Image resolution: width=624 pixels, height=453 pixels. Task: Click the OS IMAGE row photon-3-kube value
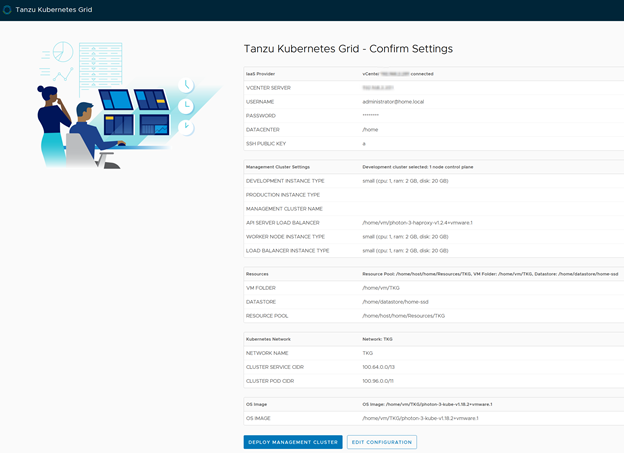point(420,419)
